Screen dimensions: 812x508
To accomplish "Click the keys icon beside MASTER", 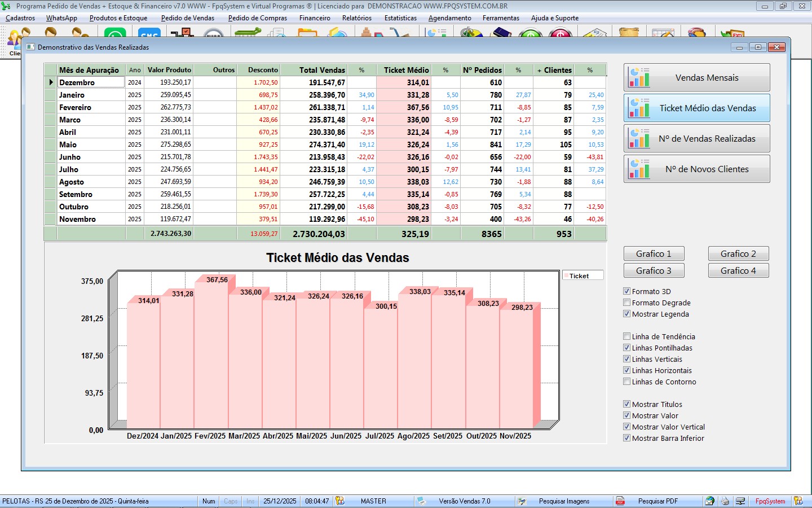I will [x=339, y=501].
